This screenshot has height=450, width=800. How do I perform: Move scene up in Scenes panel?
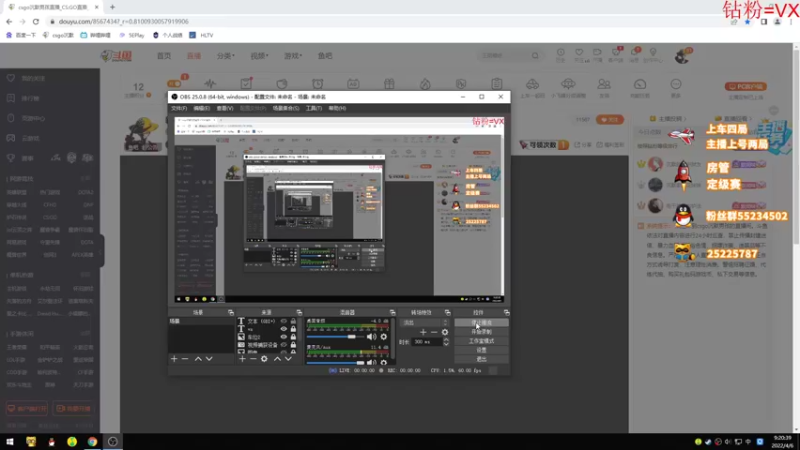[198, 359]
